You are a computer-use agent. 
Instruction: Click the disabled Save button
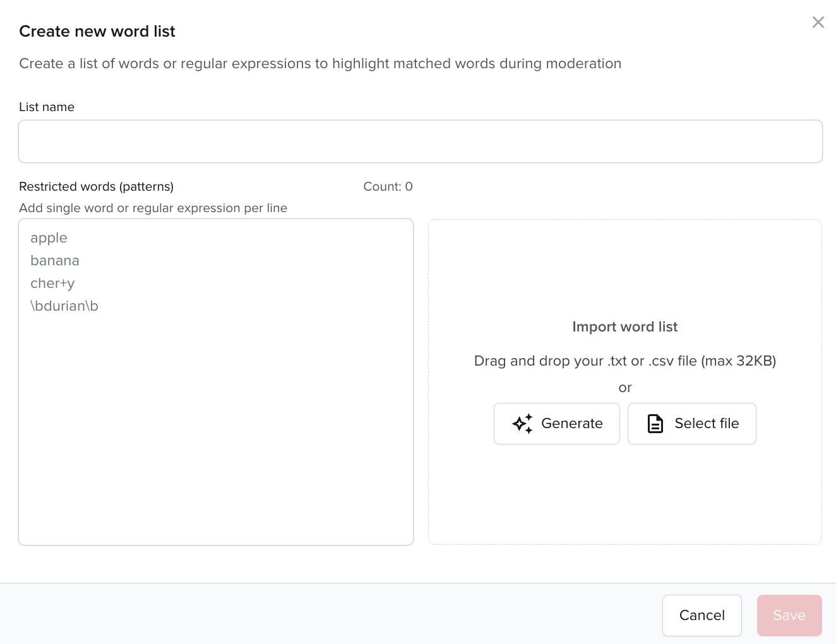coord(789,615)
